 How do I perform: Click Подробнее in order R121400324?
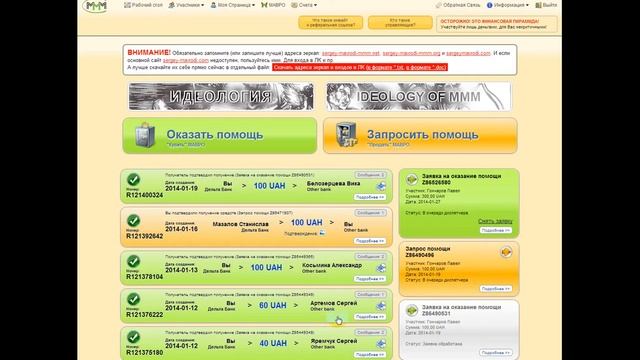(x=370, y=197)
